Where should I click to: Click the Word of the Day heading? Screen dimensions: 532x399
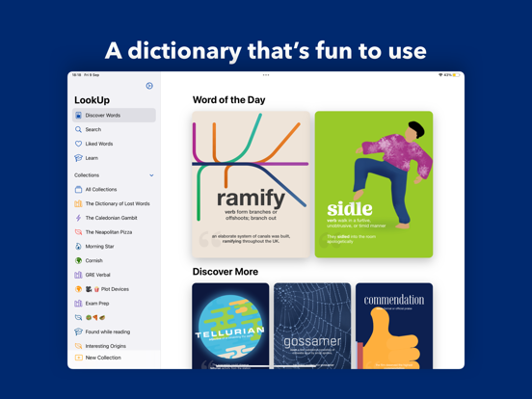tap(229, 100)
